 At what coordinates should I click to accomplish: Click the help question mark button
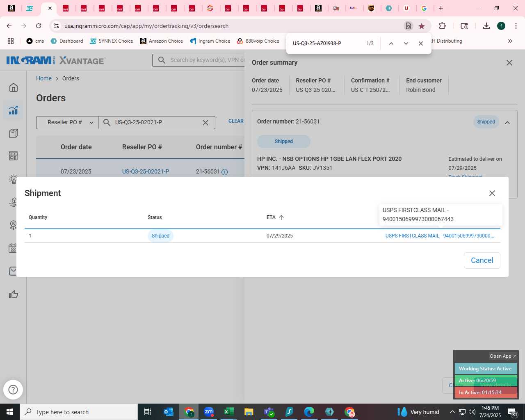click(x=13, y=390)
